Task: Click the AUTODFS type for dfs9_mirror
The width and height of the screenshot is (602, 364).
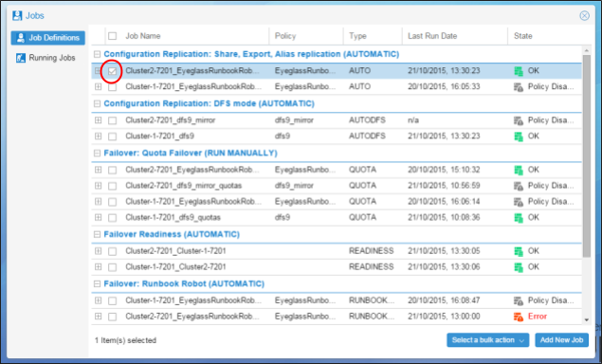Action: tap(367, 120)
